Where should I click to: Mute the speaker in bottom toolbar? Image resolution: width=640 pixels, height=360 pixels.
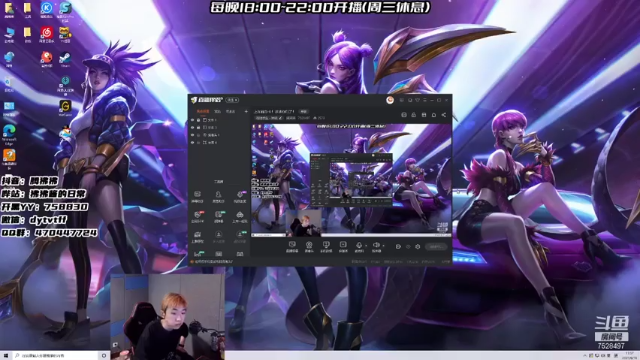(376, 246)
